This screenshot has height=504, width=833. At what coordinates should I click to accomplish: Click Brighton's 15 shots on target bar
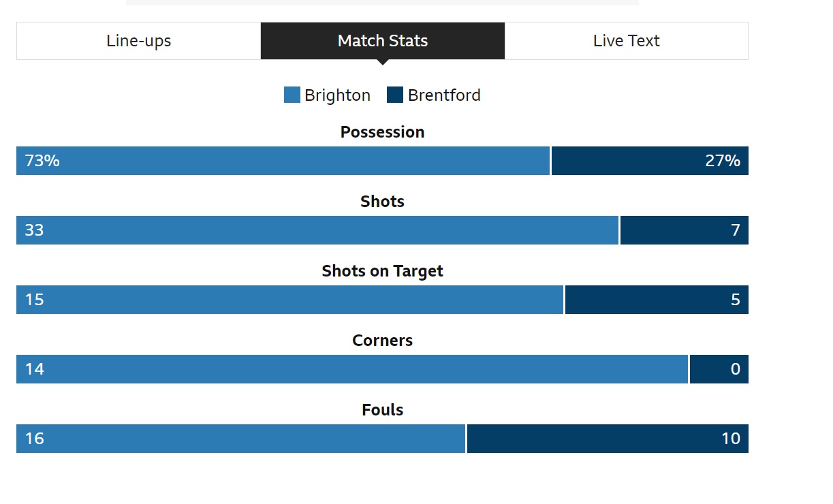[x=289, y=300]
